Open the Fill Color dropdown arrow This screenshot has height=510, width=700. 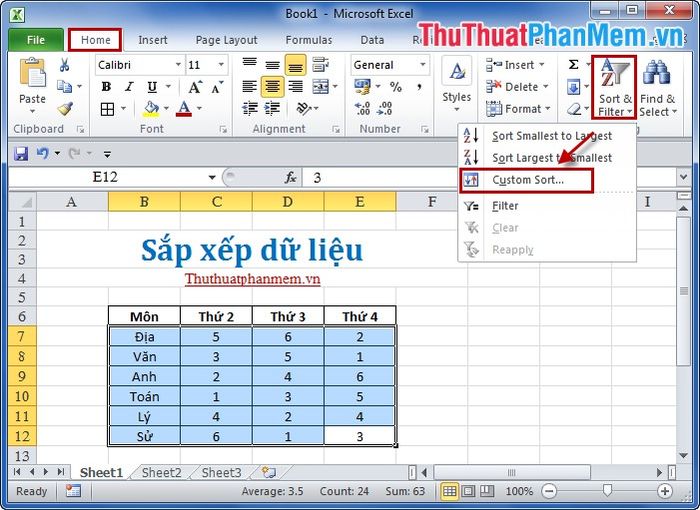(166, 109)
